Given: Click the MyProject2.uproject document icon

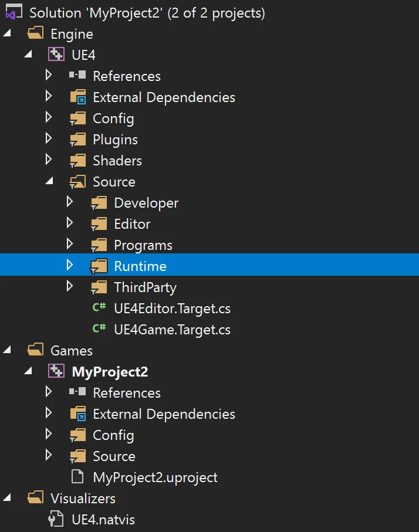Looking at the screenshot, I should pyautogui.click(x=77, y=477).
